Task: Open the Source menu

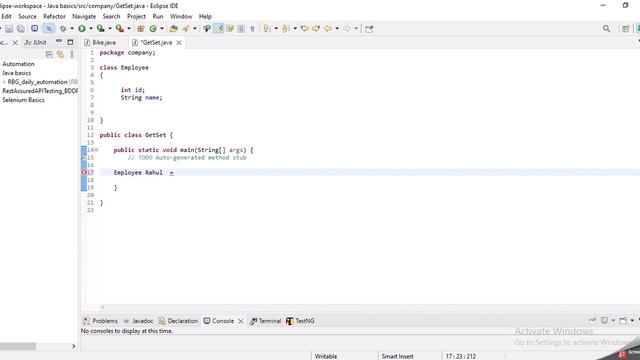Action: point(27,16)
